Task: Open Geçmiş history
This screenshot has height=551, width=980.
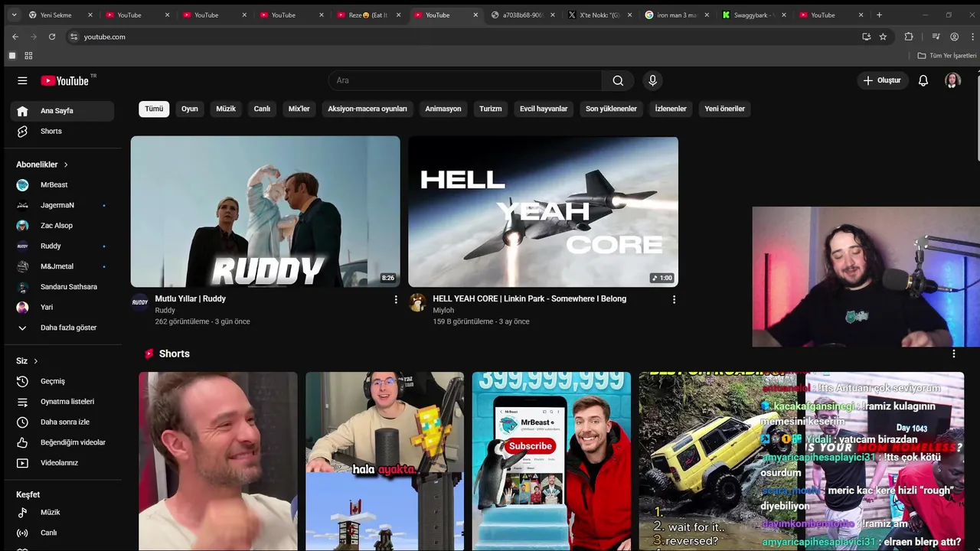Action: [x=63, y=381]
